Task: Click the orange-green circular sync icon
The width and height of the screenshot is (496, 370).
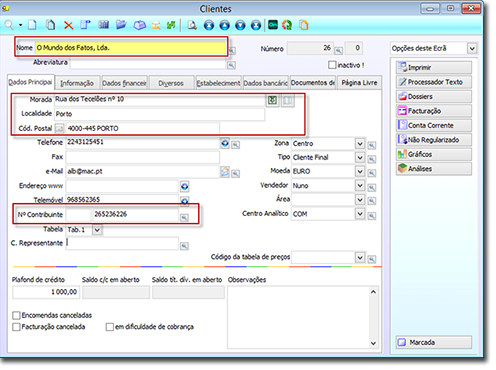Action: pos(287,25)
